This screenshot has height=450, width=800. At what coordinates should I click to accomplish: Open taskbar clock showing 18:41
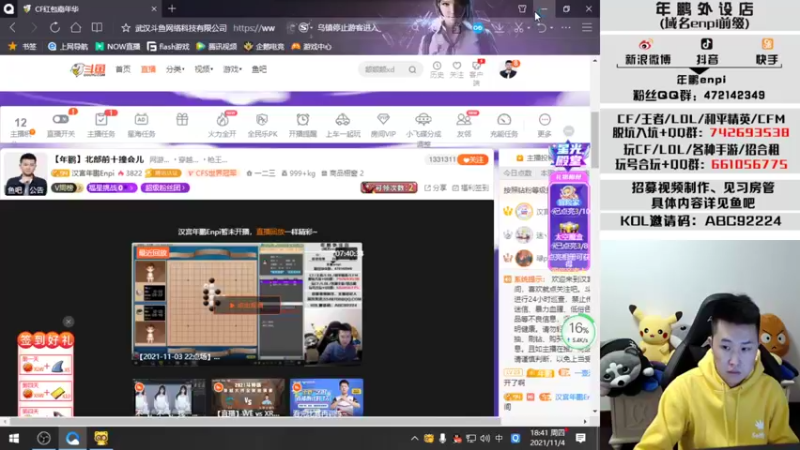click(547, 438)
